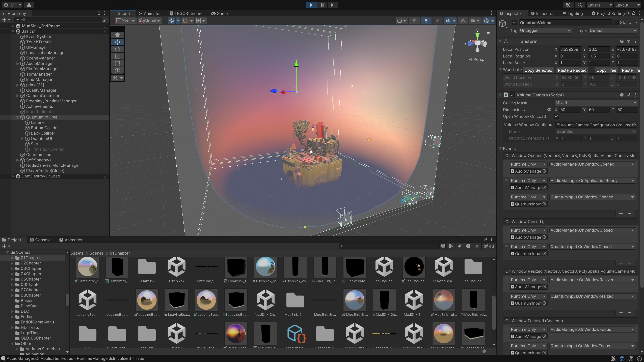This screenshot has height=362, width=644.
Task: Expand the QuantumUI hierarchy item
Action: [x=22, y=139]
